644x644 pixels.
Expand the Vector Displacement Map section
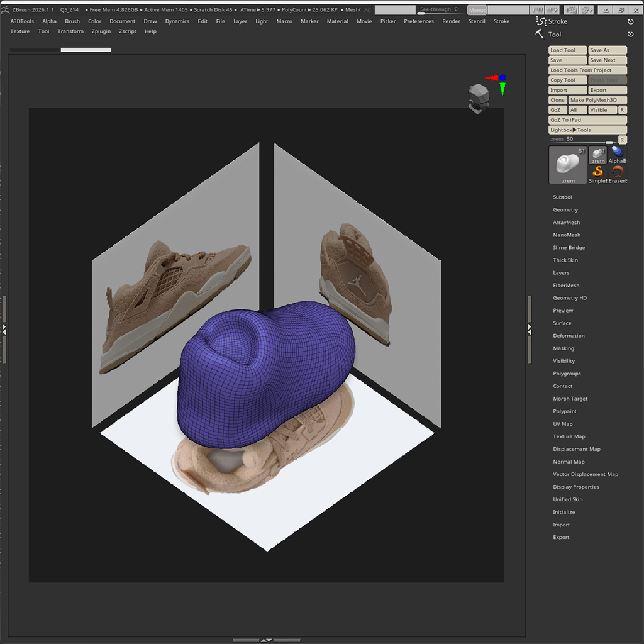click(586, 474)
